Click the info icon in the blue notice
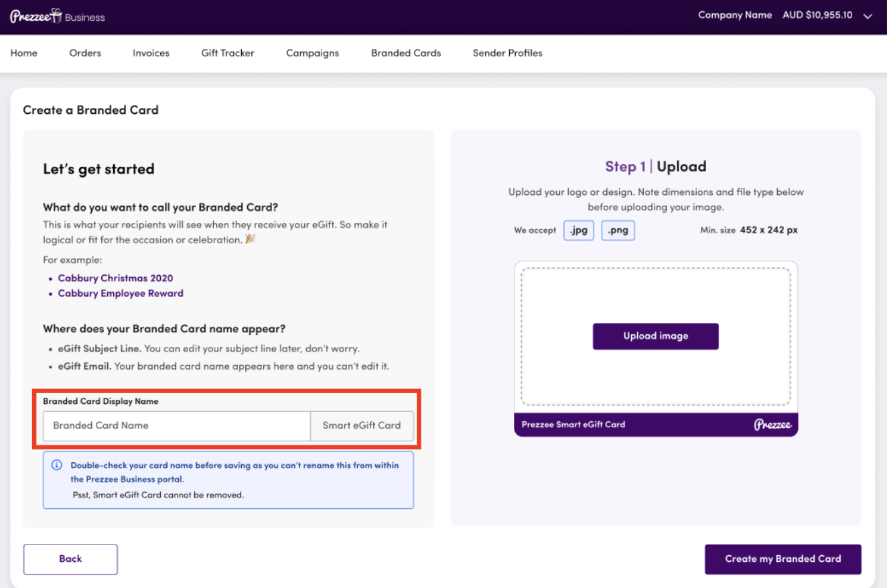This screenshot has width=887, height=588. point(57,465)
